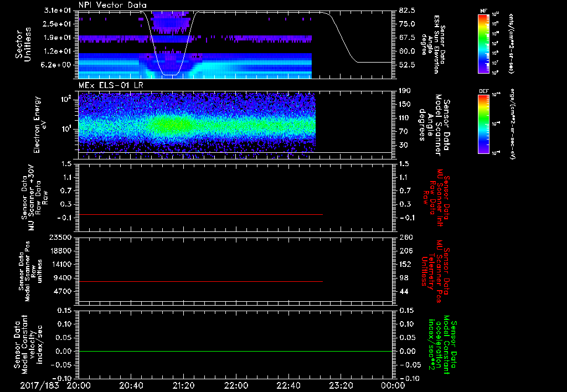
Task: Click the 'Model Scanner Angle degrees' axis label
Action: coord(434,125)
